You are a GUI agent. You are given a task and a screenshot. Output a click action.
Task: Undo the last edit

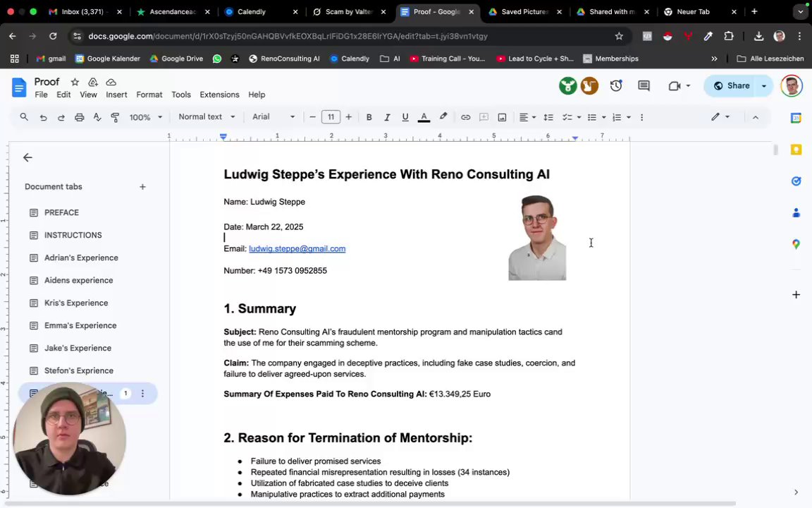43,117
